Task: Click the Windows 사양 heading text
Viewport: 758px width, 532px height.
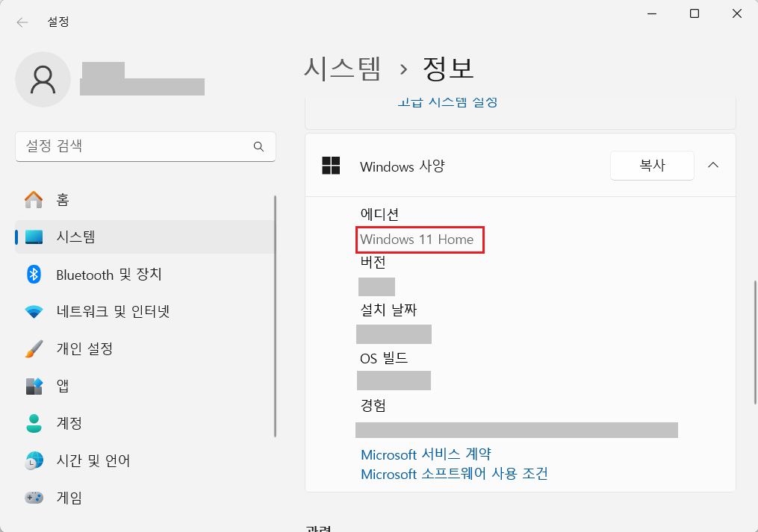Action: click(x=403, y=166)
